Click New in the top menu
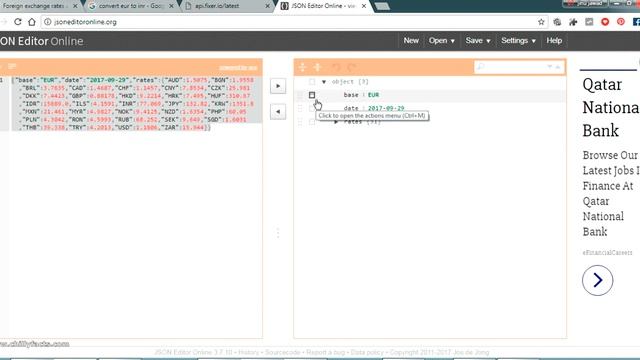 (x=411, y=41)
